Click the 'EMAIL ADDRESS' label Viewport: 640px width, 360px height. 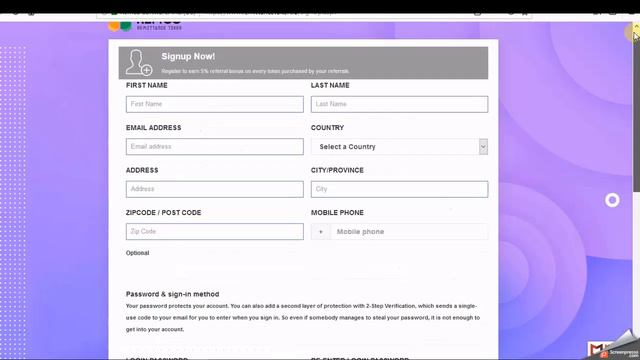(x=153, y=128)
